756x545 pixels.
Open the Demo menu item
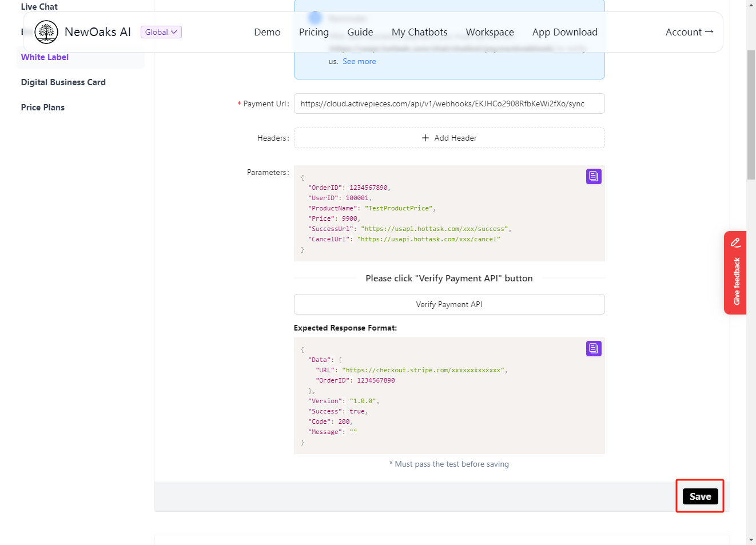tap(267, 32)
